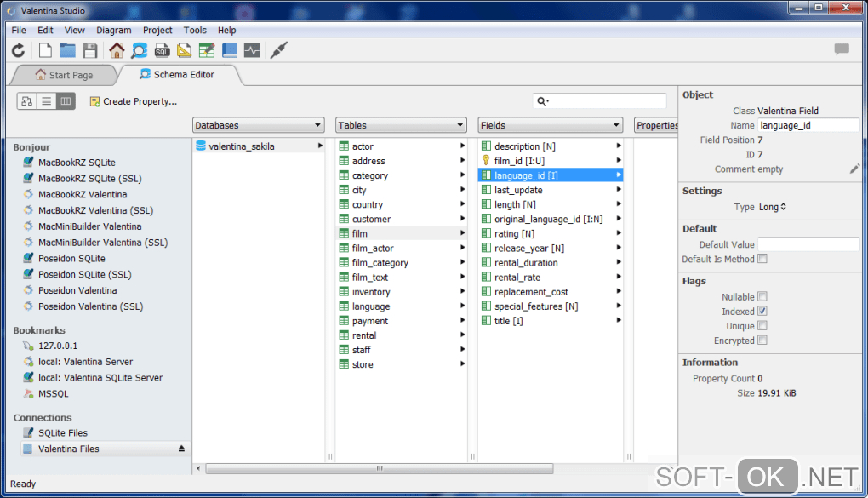The height and width of the screenshot is (498, 868).
Task: Toggle the Default Is Method checkbox
Action: 762,259
